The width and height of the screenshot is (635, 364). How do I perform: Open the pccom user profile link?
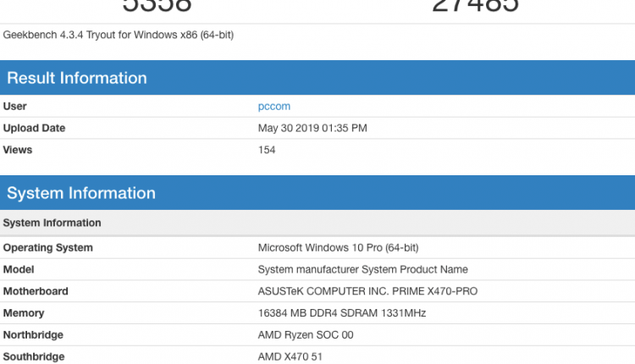point(274,107)
